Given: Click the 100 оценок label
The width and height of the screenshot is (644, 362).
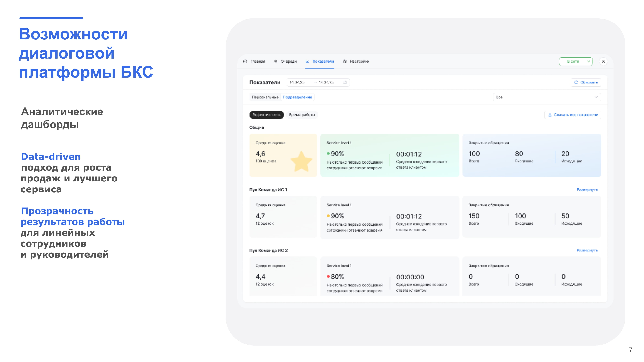Looking at the screenshot, I should [x=266, y=161].
